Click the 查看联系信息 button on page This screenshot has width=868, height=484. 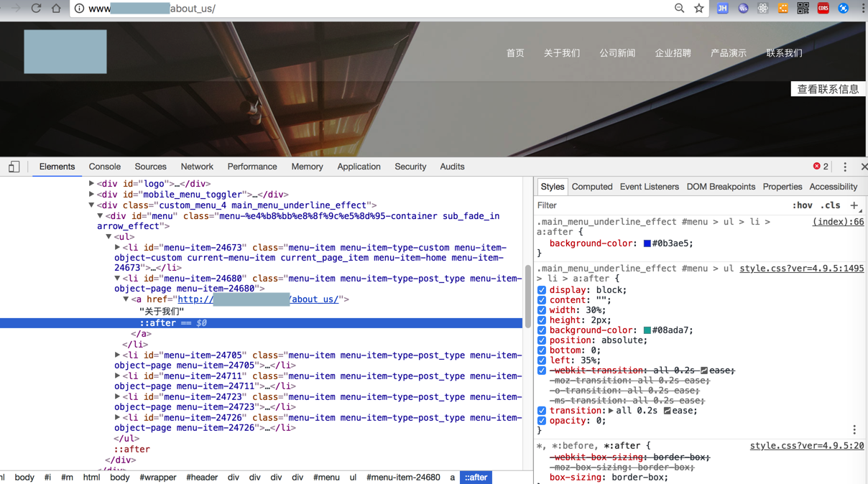coord(828,89)
